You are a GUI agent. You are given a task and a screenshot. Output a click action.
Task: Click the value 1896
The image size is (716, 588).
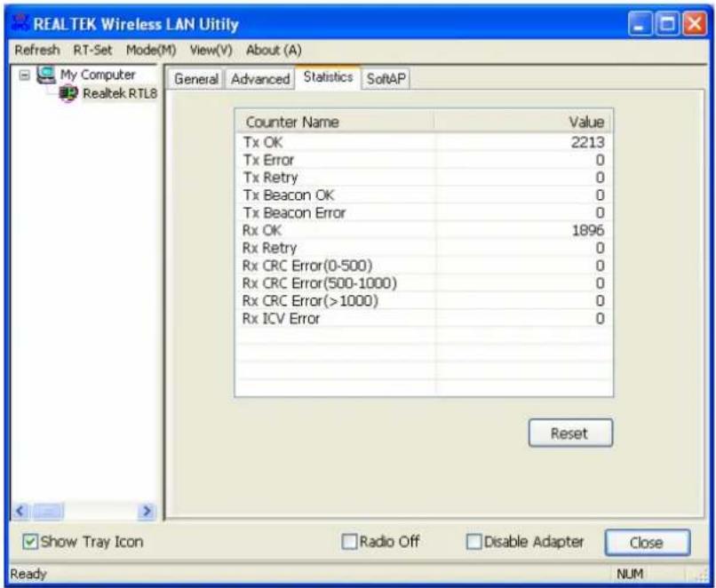coord(588,231)
